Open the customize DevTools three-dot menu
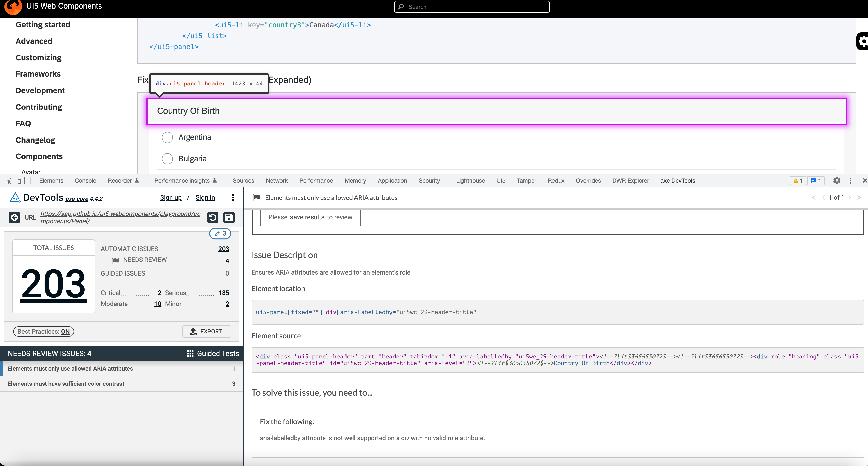 click(851, 181)
